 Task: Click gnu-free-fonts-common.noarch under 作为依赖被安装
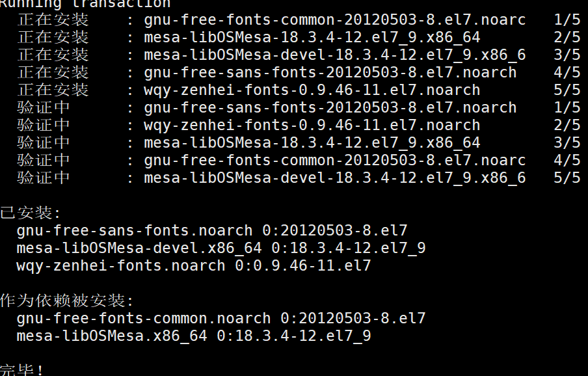pos(144,319)
